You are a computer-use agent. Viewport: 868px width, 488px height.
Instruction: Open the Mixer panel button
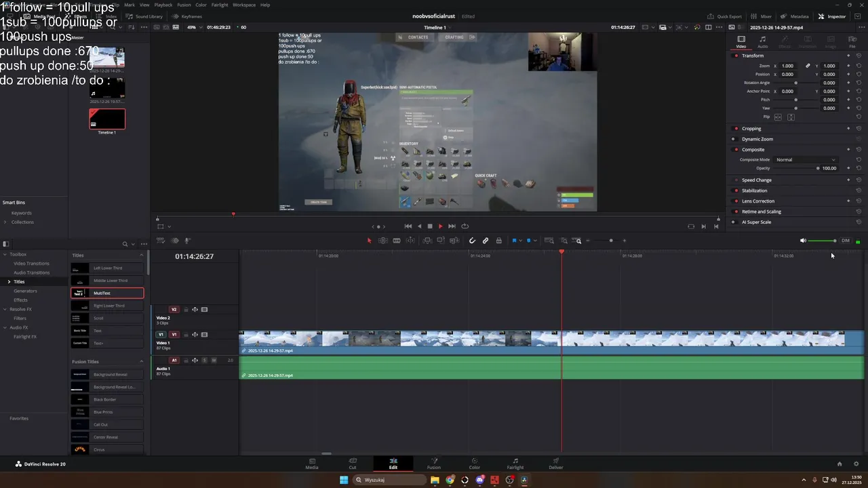coord(761,16)
